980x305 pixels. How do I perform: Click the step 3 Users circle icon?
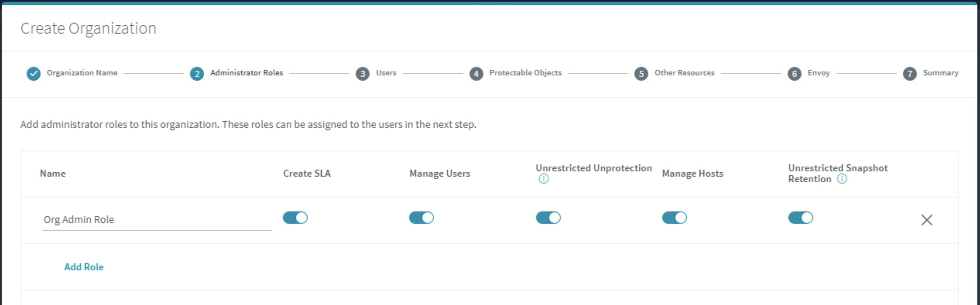tap(363, 73)
